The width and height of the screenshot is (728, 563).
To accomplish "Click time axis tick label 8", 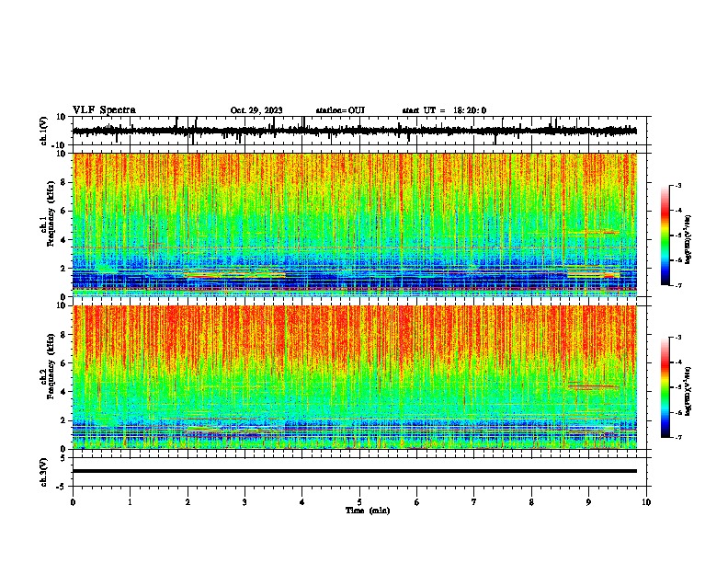I will point(531,502).
